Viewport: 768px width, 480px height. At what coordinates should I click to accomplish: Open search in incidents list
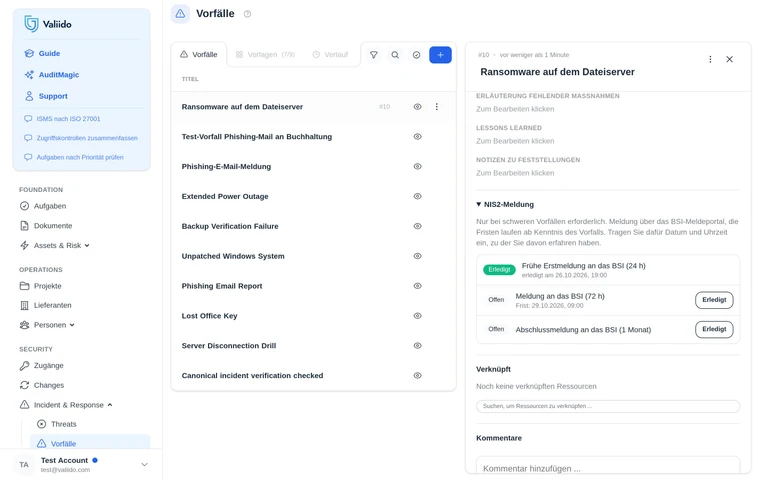pyautogui.click(x=395, y=55)
